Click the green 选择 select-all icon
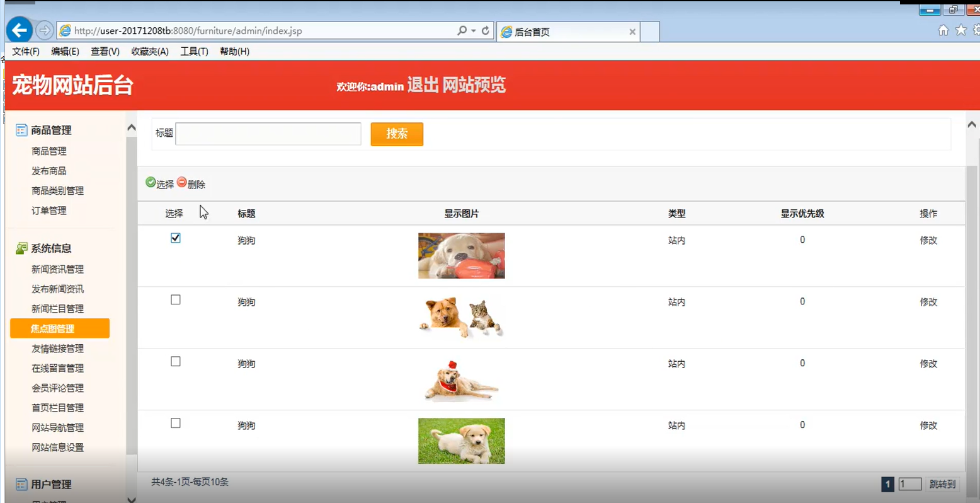Image resolution: width=980 pixels, height=503 pixels. 151,182
